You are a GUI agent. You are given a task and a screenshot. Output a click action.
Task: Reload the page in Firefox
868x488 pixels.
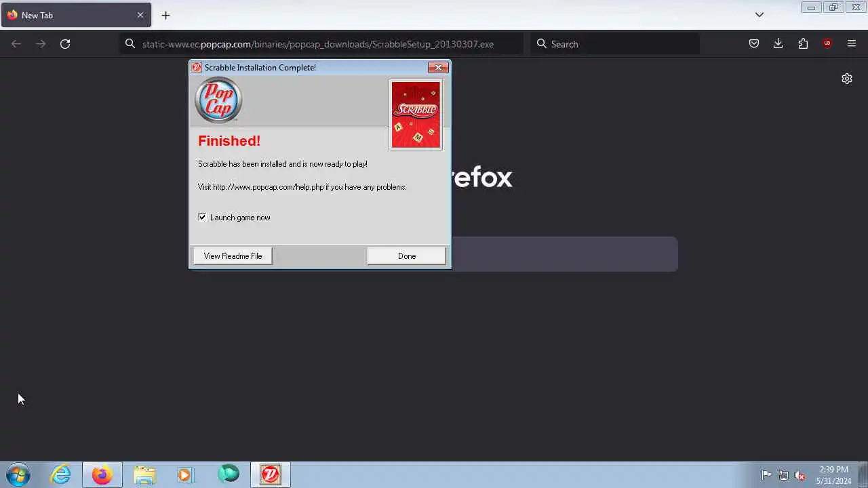(65, 43)
